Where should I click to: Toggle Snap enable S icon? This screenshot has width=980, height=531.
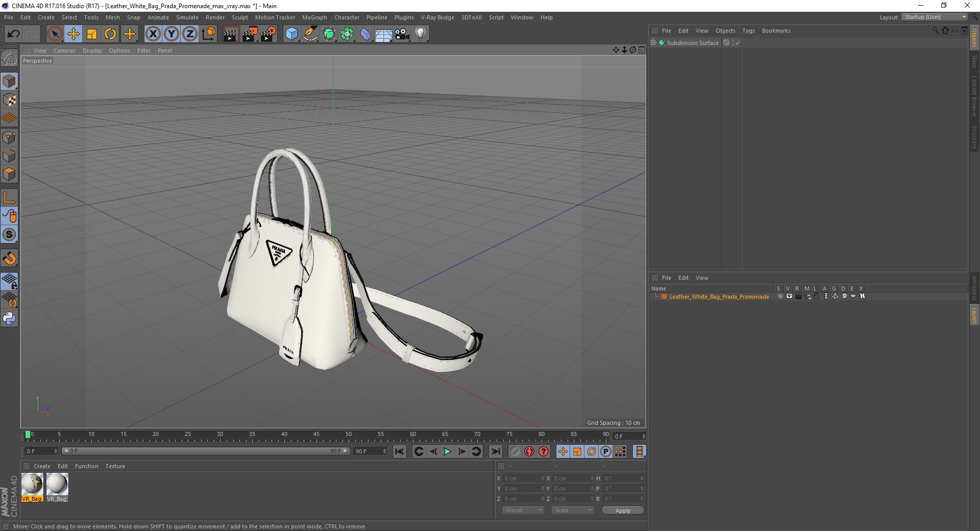tap(9, 235)
